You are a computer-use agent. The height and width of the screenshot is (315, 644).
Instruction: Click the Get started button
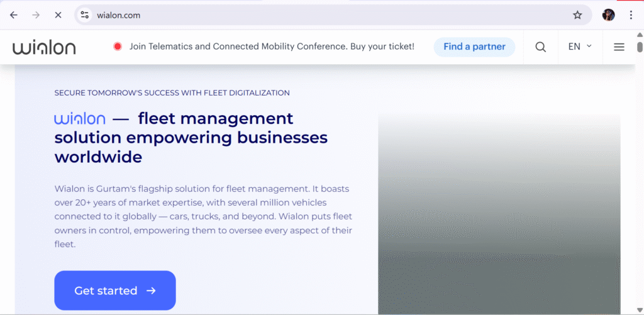115,290
